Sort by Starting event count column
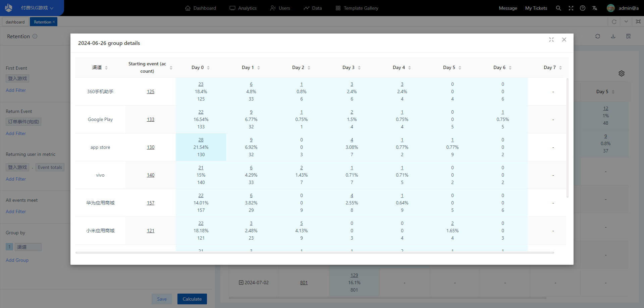644x308 pixels. point(171,68)
